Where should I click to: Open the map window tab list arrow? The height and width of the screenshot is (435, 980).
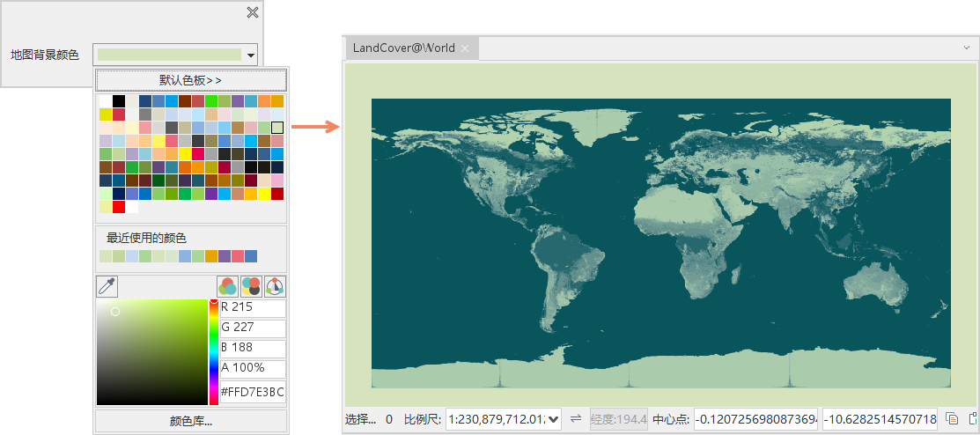pos(967,48)
